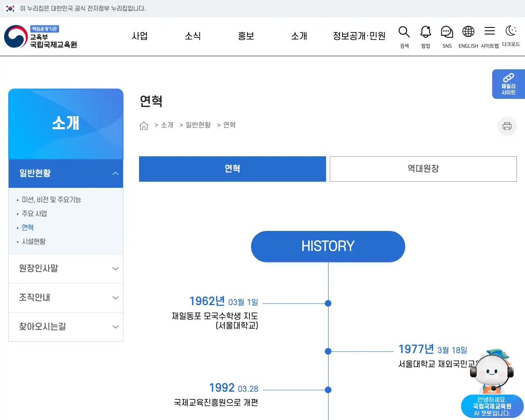525x420 pixels.
Task: Expand the 조직안내 sidebar section
Action: [66, 298]
